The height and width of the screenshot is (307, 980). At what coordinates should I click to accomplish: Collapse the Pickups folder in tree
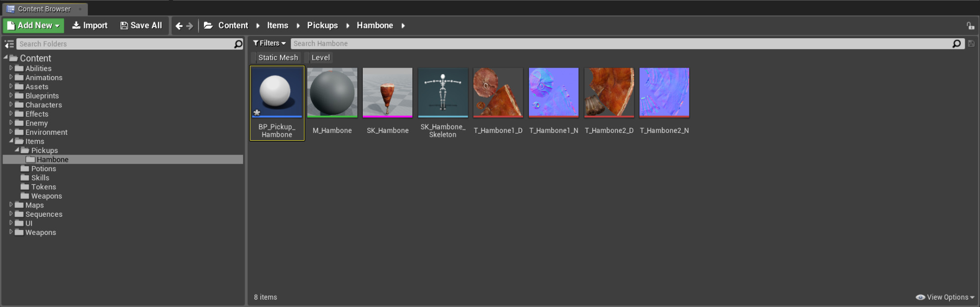[17, 150]
